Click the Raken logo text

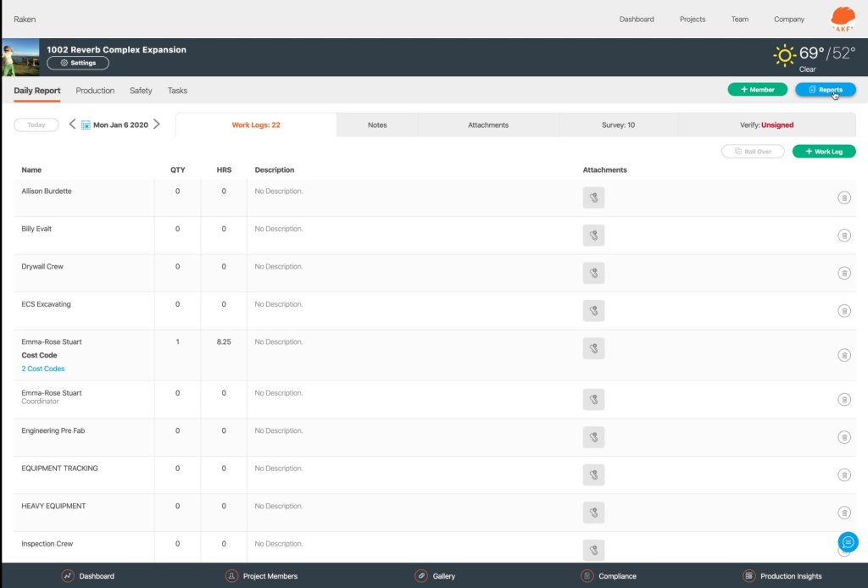click(25, 19)
